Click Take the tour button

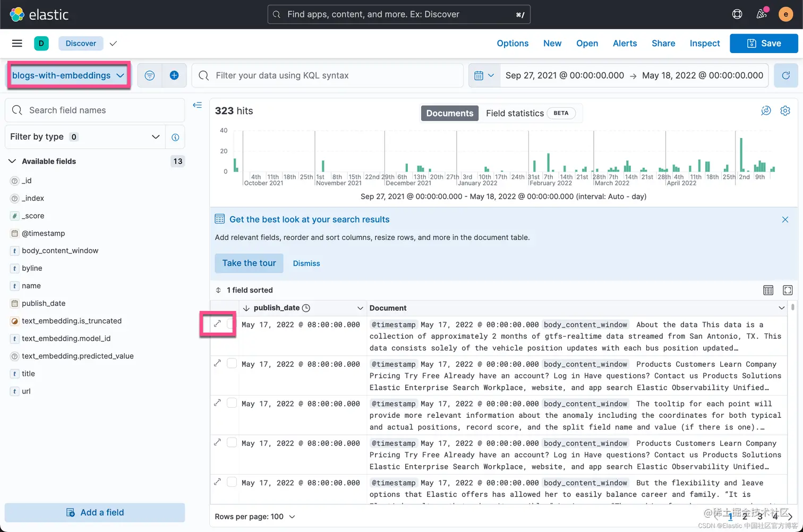249,263
